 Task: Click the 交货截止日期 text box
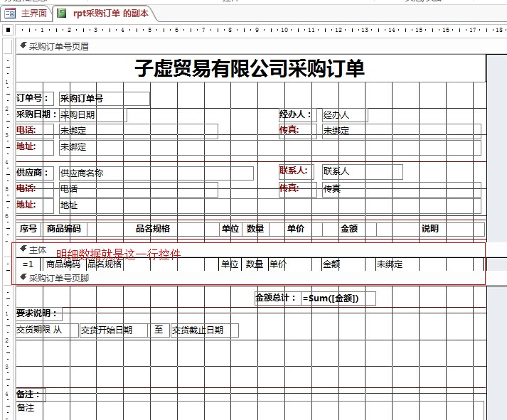pos(205,330)
